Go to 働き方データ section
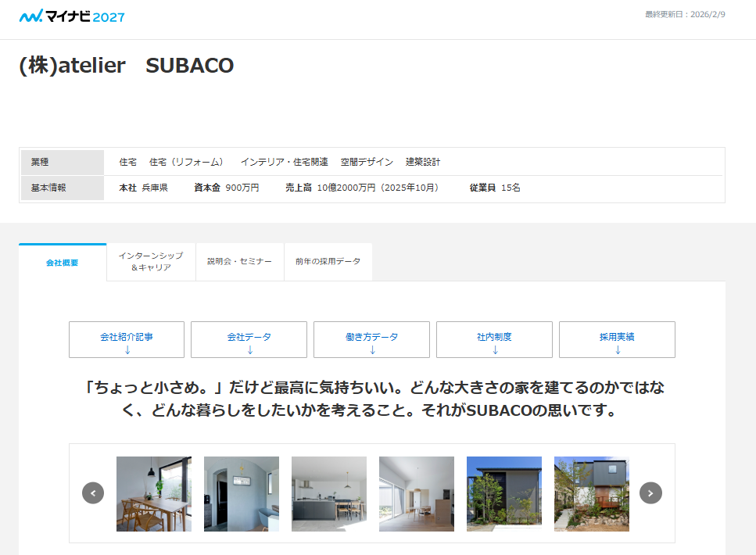 point(371,340)
